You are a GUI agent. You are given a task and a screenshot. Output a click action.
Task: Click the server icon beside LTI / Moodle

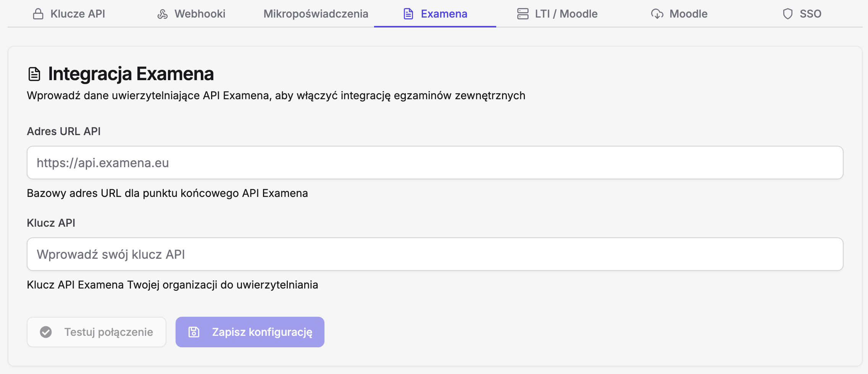pos(523,14)
